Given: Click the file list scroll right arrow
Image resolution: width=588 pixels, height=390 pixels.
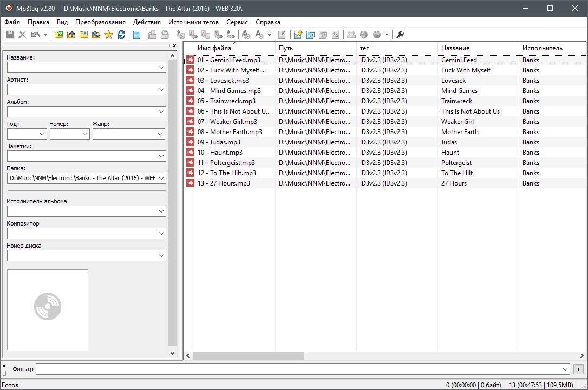Looking at the screenshot, I should (x=582, y=355).
